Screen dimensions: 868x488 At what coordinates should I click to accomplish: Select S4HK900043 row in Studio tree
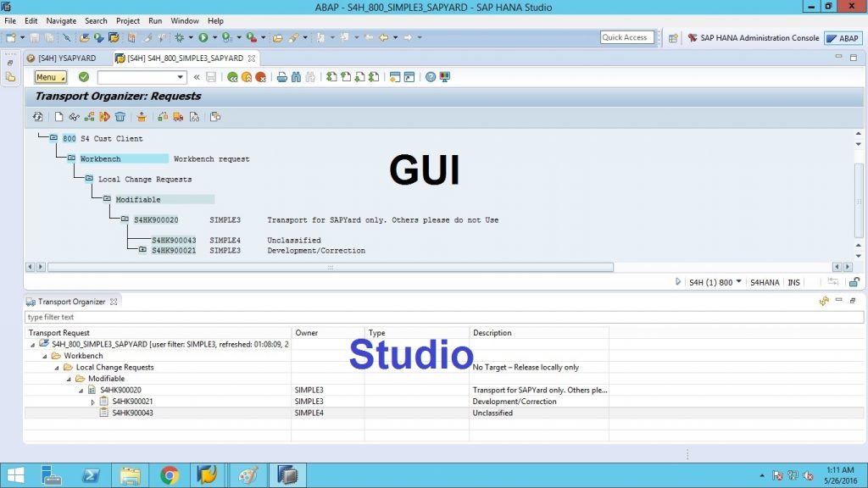pos(444,413)
